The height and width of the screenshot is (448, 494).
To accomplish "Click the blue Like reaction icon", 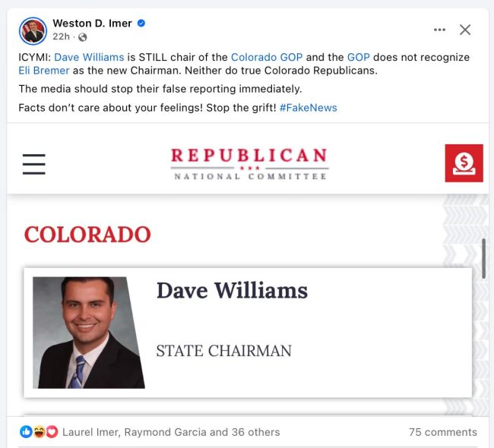I will pyautogui.click(x=26, y=431).
